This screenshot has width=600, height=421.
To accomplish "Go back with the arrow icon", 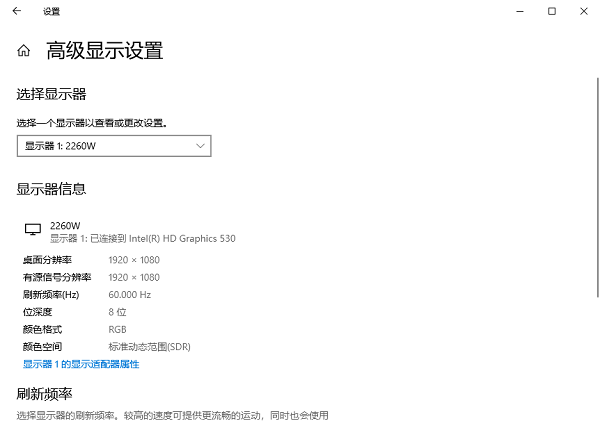I will 16,11.
